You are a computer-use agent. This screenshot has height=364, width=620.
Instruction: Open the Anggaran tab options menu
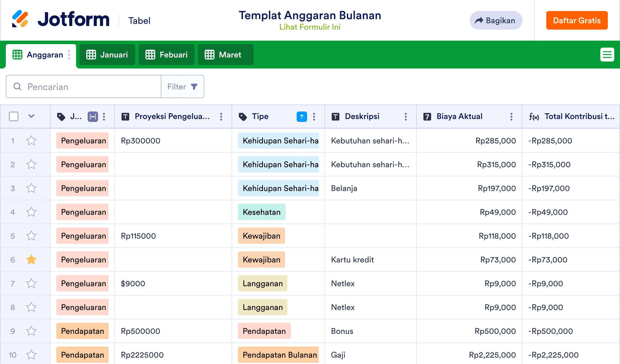coord(69,55)
